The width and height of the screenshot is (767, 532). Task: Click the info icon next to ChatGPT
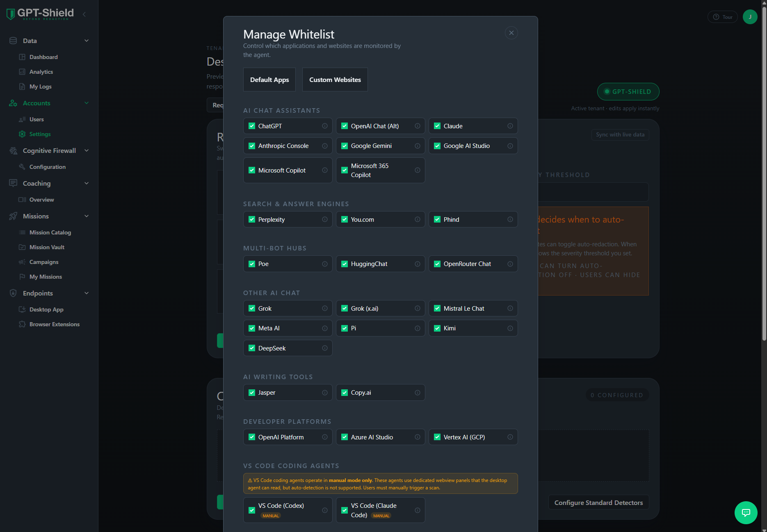[325, 126]
